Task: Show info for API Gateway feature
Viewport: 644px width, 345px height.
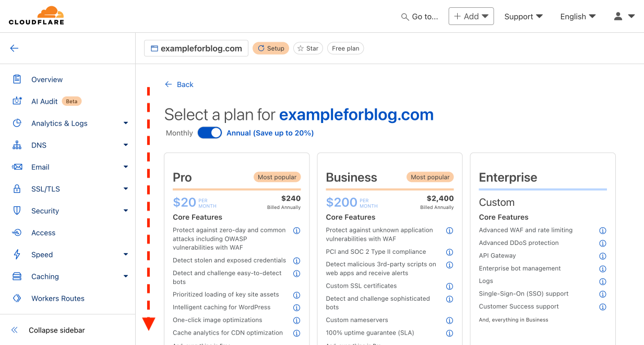Action: tap(602, 256)
